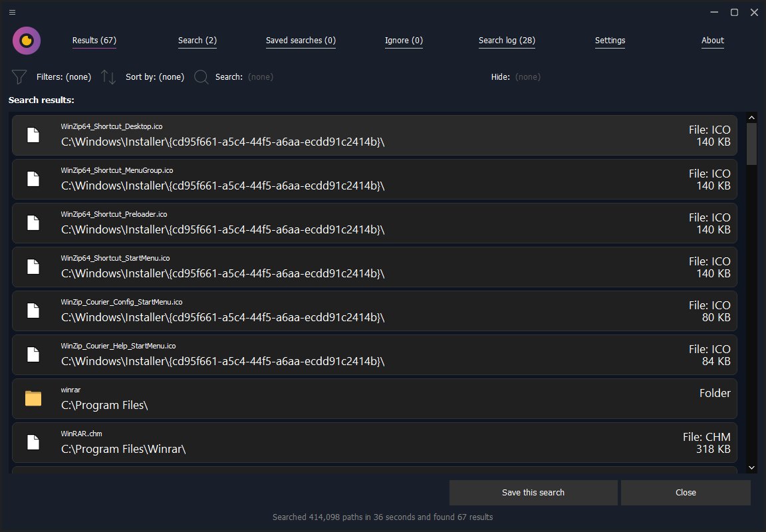Click the purple app logo icon
The image size is (766, 532).
(x=27, y=41)
